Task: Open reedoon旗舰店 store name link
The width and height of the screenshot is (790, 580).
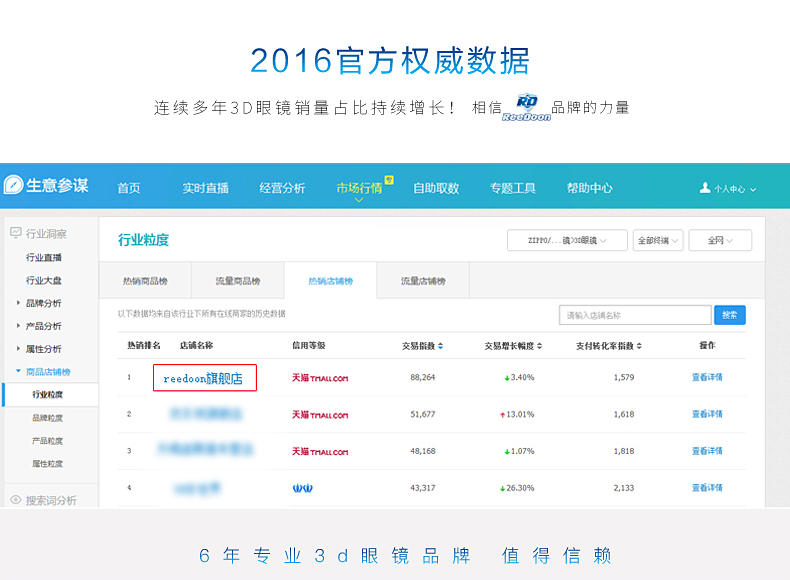Action: [203, 378]
